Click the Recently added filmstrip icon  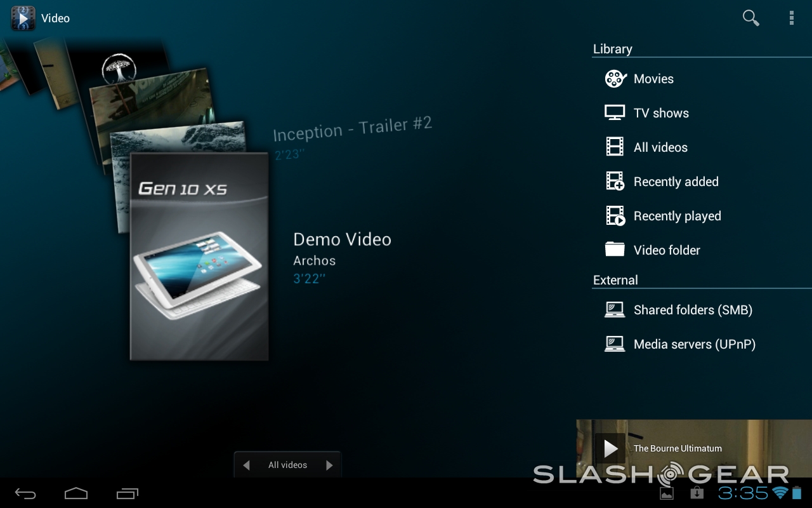[x=615, y=182]
